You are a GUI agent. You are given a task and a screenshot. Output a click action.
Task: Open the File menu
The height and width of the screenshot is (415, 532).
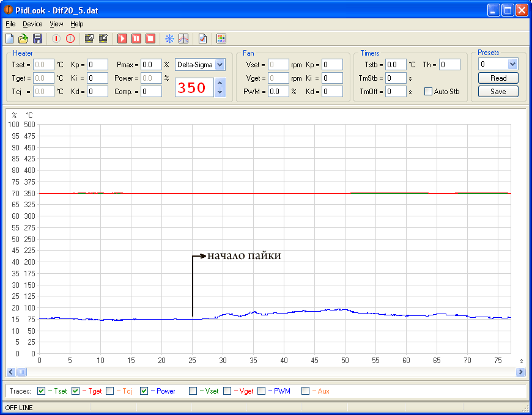[10, 24]
